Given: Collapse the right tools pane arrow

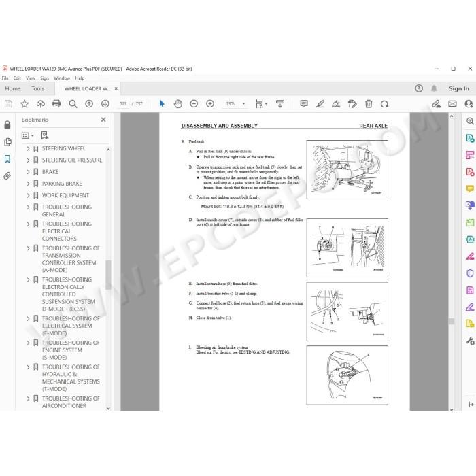Looking at the screenshot, I should 471,405.
